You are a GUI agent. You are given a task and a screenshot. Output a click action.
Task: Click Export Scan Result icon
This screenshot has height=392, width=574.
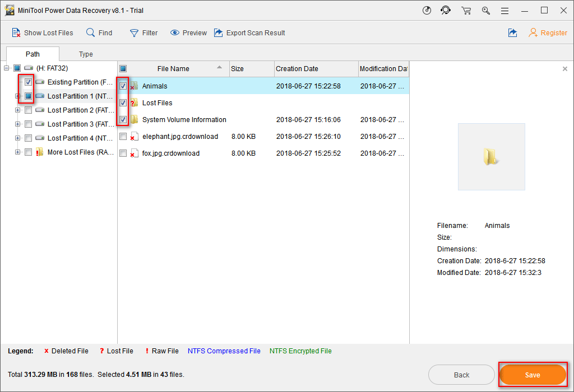point(218,33)
